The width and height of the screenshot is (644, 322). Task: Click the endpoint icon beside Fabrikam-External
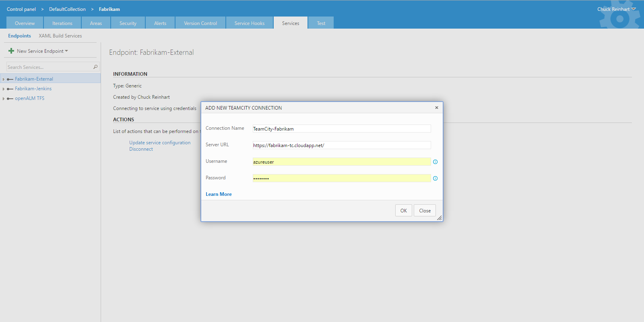click(x=10, y=79)
